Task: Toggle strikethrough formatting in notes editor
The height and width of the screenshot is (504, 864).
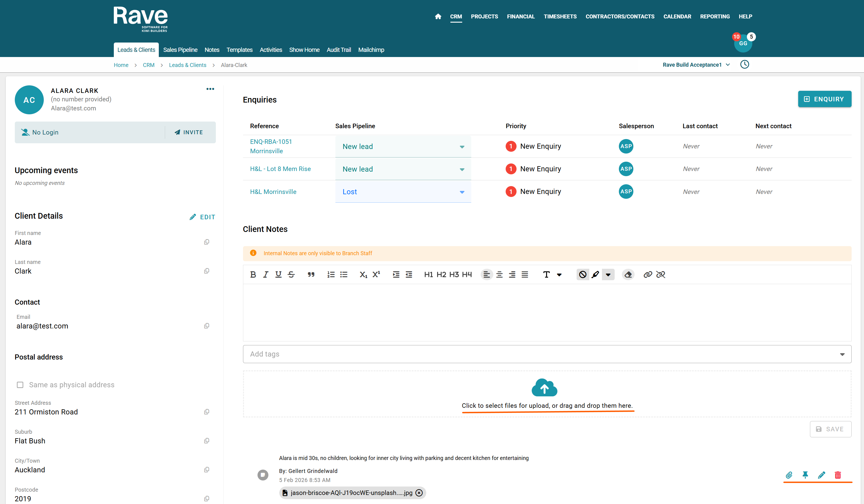Action: tap(291, 274)
